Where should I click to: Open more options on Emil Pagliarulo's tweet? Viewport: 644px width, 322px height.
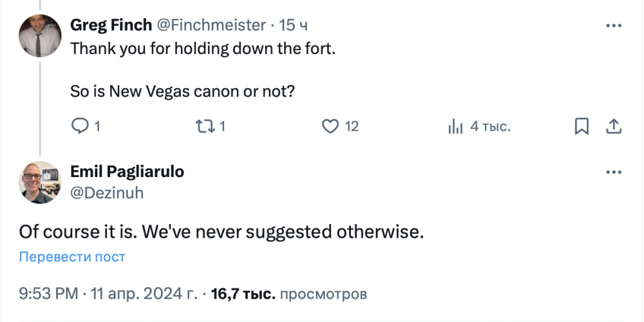(614, 173)
